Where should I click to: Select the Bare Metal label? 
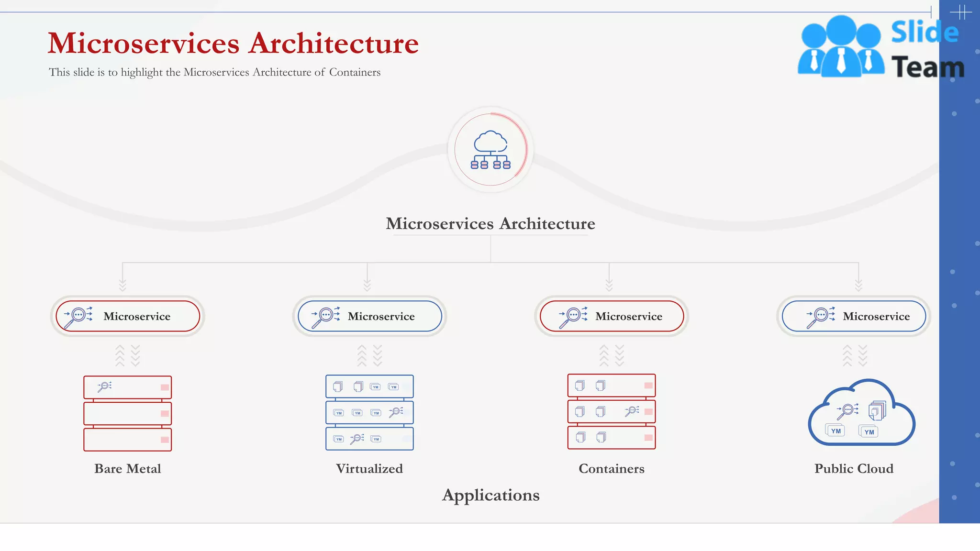click(x=127, y=468)
